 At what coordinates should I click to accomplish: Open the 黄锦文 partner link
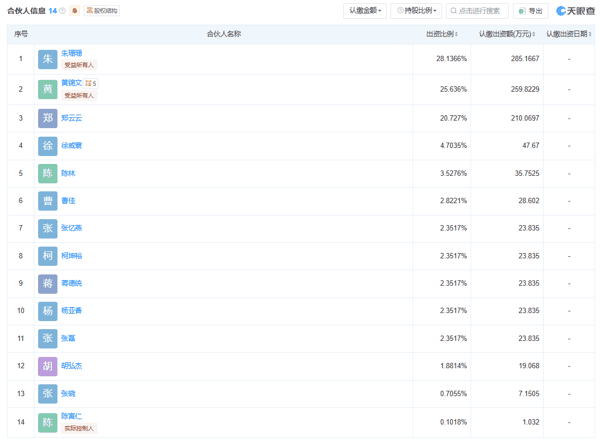(x=72, y=83)
